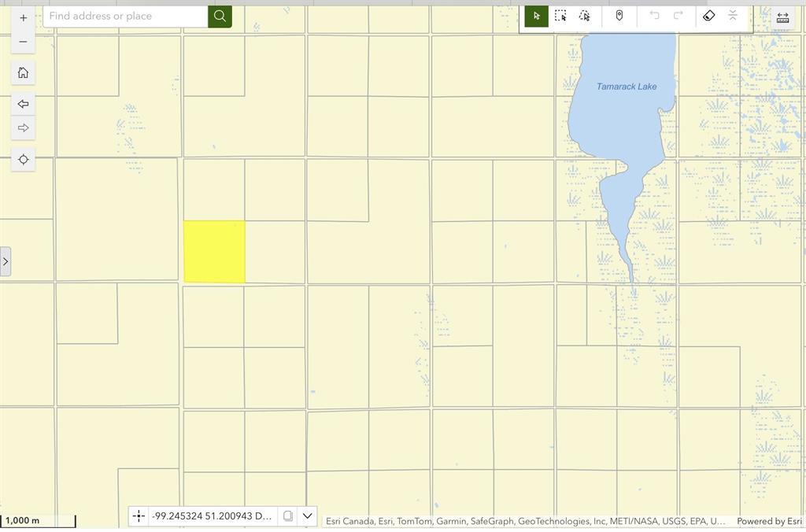This screenshot has width=806, height=532.
Task: Click the search magnifier button
Action: (x=220, y=16)
